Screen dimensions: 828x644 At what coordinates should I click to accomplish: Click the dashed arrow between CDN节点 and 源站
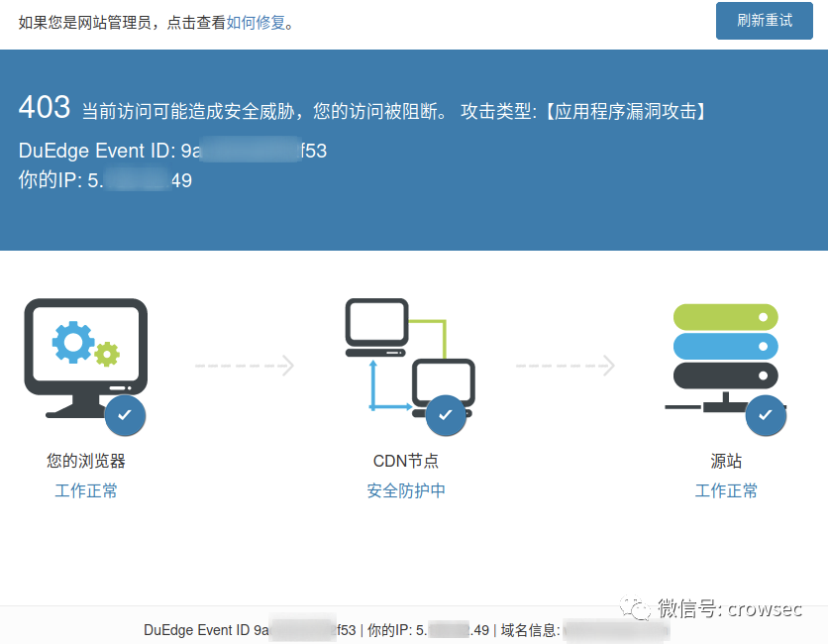pos(565,365)
